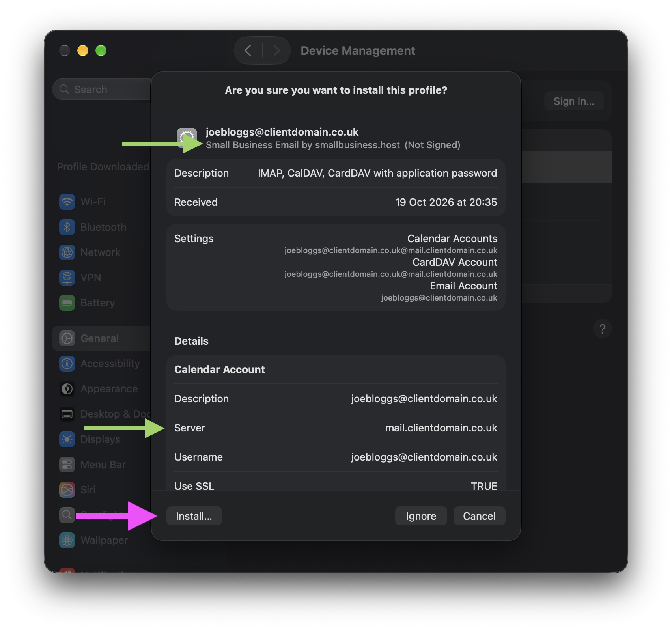Click the '(Not Signed)' label
Screen dimensions: 672x631
pos(432,145)
